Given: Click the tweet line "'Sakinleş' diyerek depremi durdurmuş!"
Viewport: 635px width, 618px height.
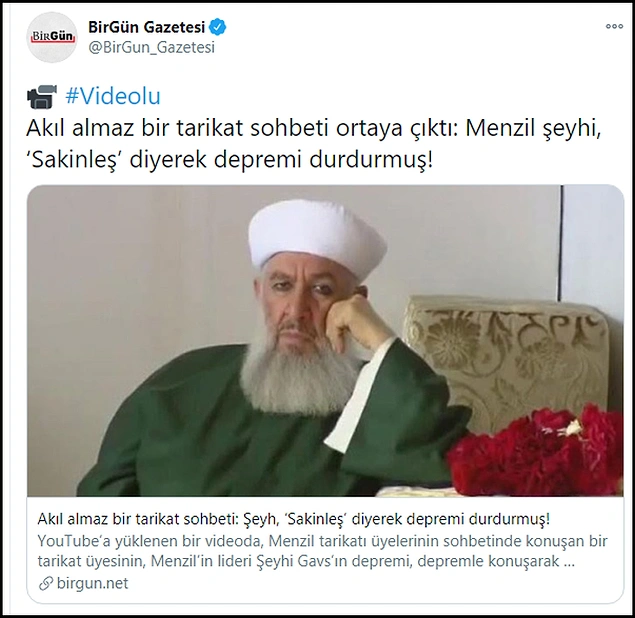Looking at the screenshot, I should (x=230, y=160).
